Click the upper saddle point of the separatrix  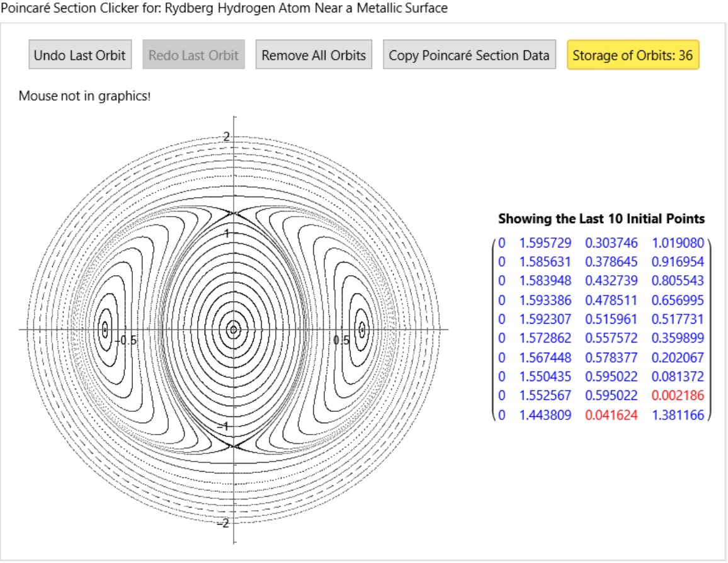point(234,213)
